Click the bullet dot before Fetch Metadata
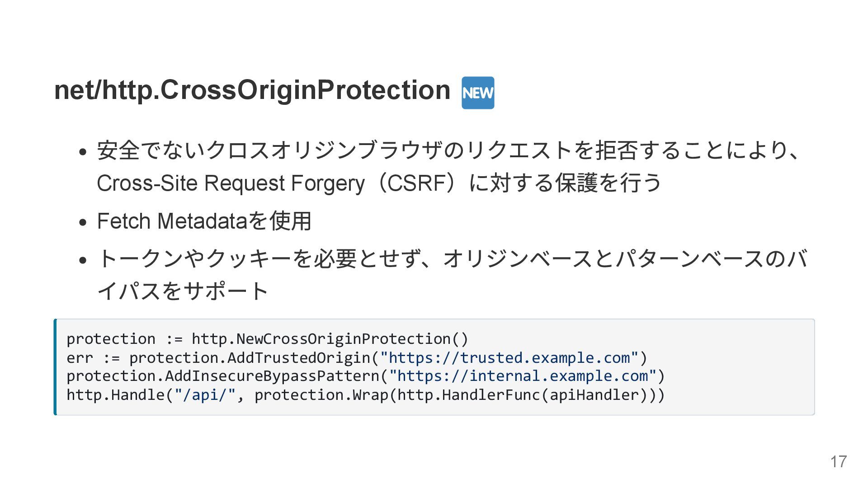The height and width of the screenshot is (488, 868). click(82, 223)
